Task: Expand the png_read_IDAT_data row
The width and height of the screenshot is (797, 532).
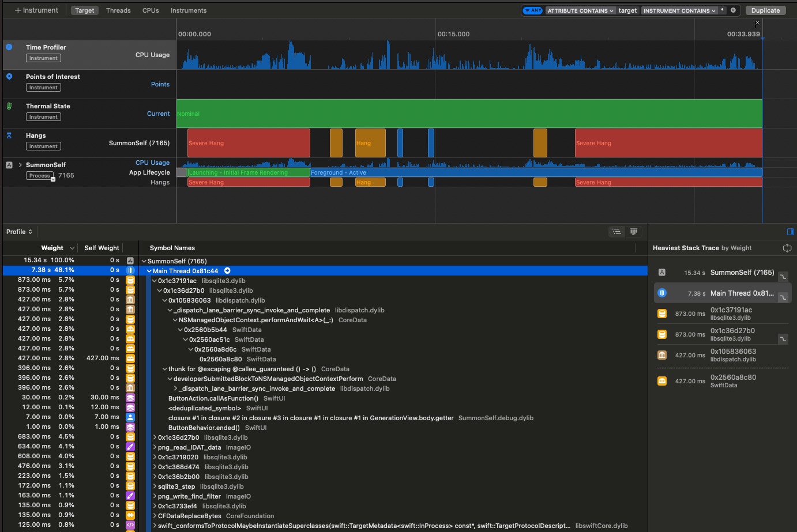Action: pyautogui.click(x=155, y=447)
